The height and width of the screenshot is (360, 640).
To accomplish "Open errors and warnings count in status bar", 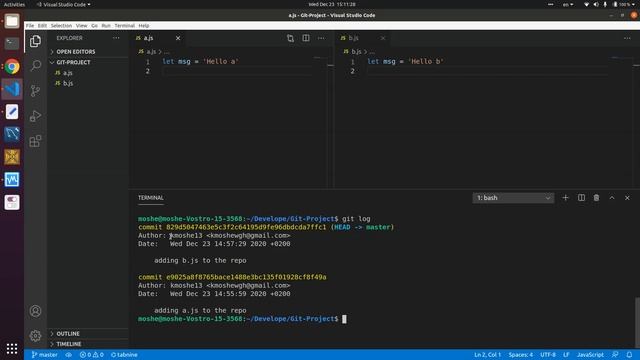I will point(91,355).
